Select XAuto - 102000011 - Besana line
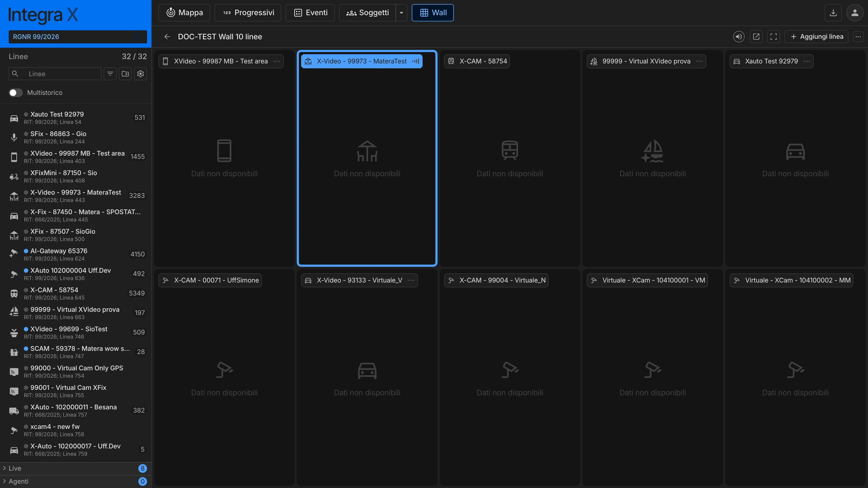The width and height of the screenshot is (868, 488). [x=76, y=410]
